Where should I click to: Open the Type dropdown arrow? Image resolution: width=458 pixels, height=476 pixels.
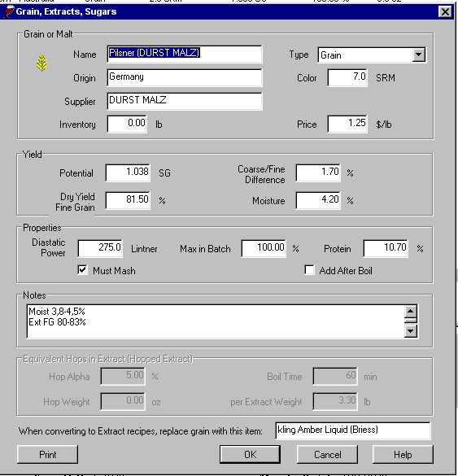pos(418,55)
